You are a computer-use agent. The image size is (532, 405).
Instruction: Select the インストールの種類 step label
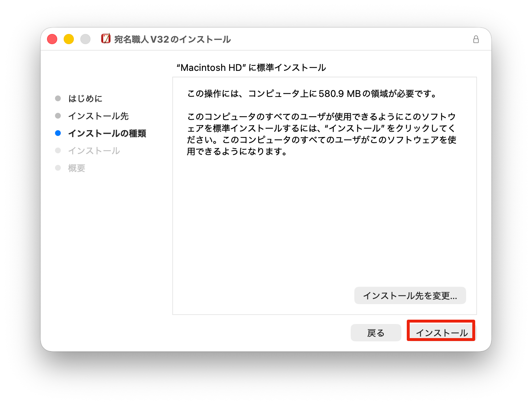(x=107, y=133)
